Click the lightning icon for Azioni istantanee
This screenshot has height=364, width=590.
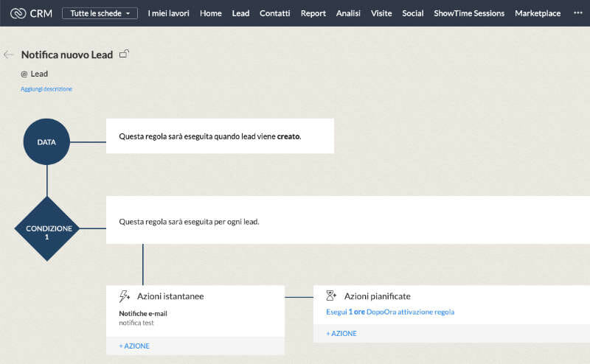[x=125, y=296]
